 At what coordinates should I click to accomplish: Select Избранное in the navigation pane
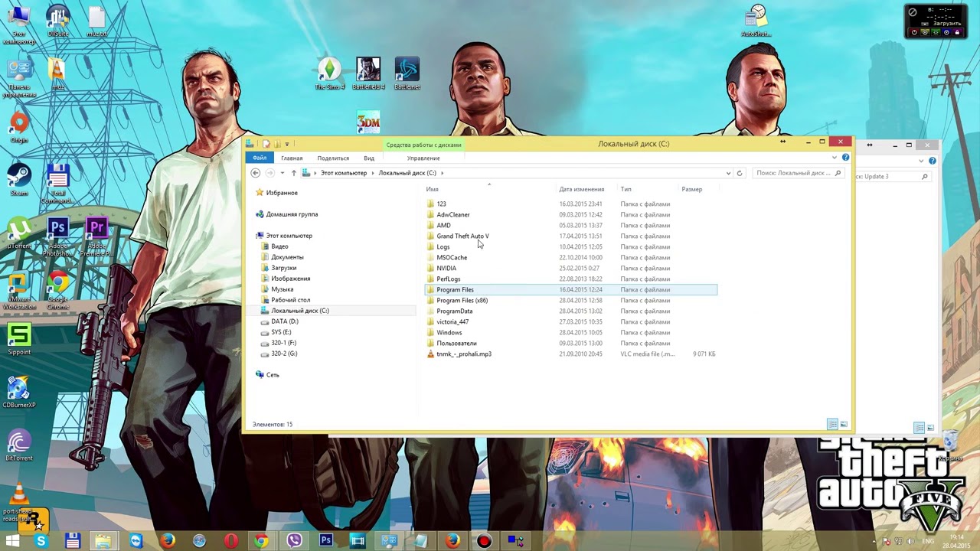click(282, 193)
